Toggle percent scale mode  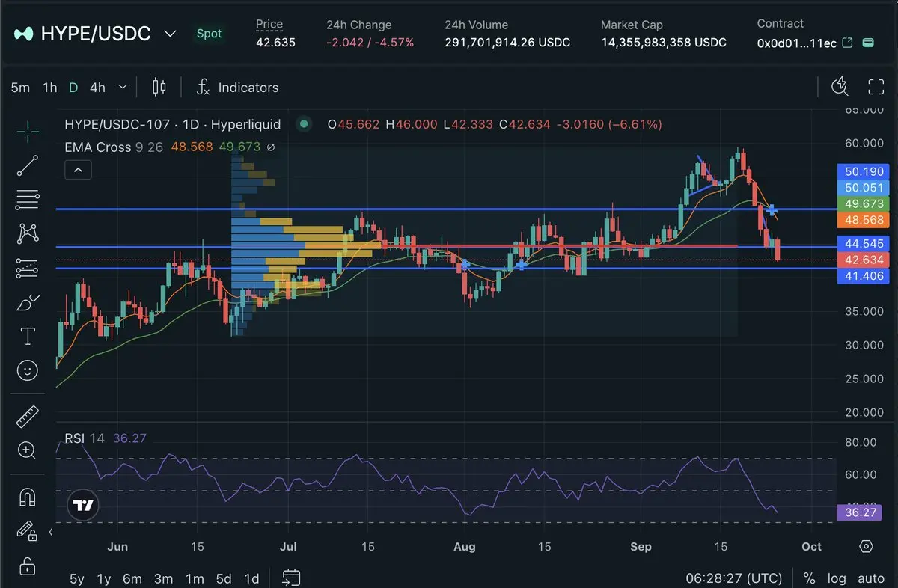[x=809, y=578]
